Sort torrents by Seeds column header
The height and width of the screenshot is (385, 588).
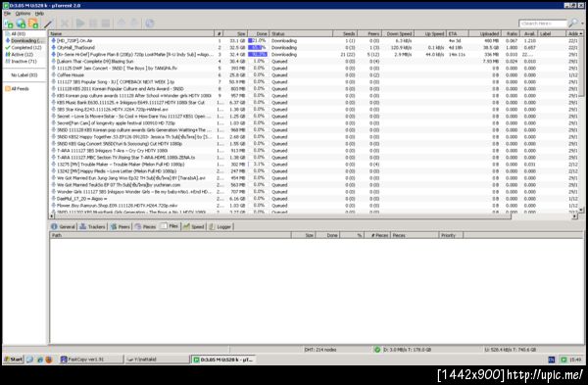click(x=345, y=33)
